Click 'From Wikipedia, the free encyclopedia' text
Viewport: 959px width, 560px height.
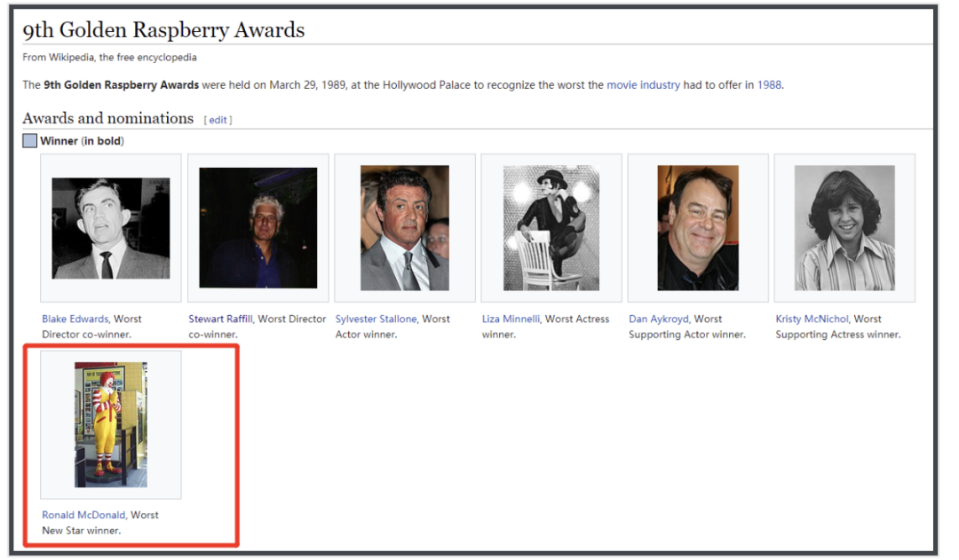click(109, 57)
